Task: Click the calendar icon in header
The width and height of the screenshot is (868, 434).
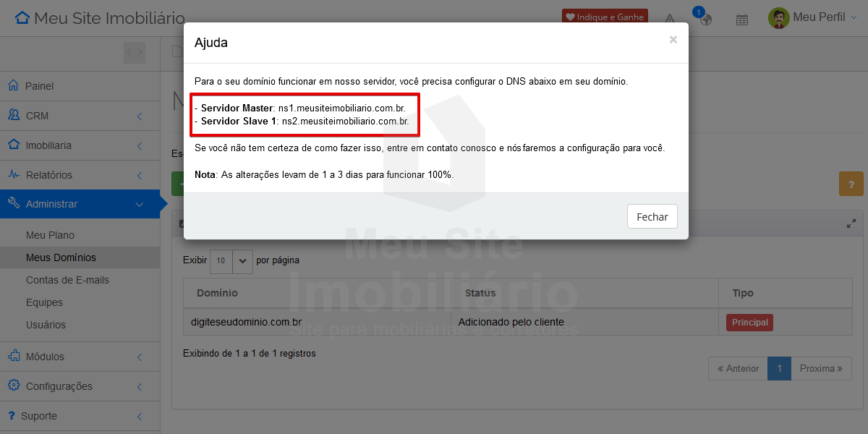Action: 741,20
